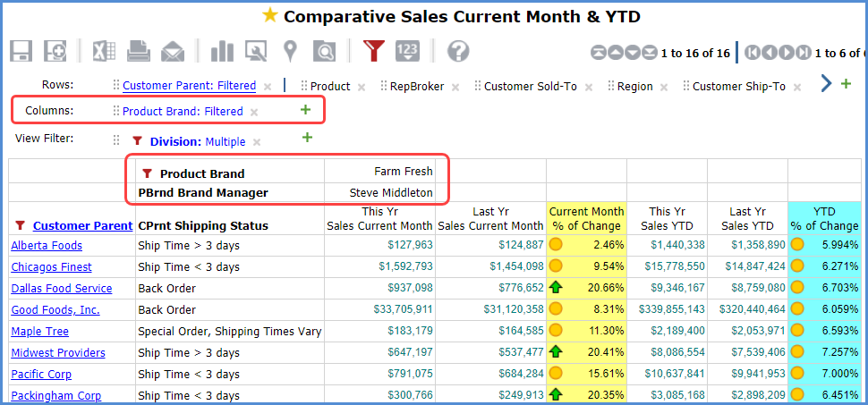Click the Save floppy disk icon

[21, 51]
